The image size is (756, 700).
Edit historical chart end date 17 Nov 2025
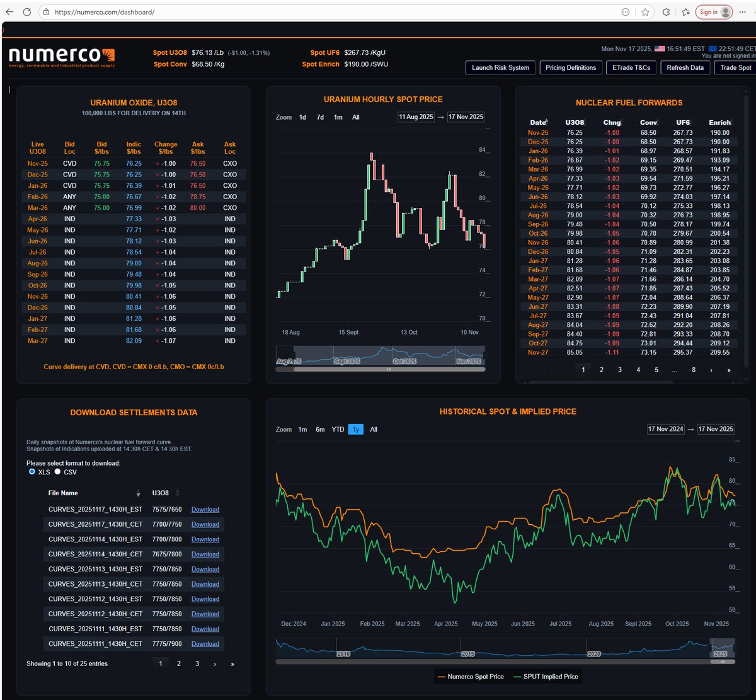(716, 429)
